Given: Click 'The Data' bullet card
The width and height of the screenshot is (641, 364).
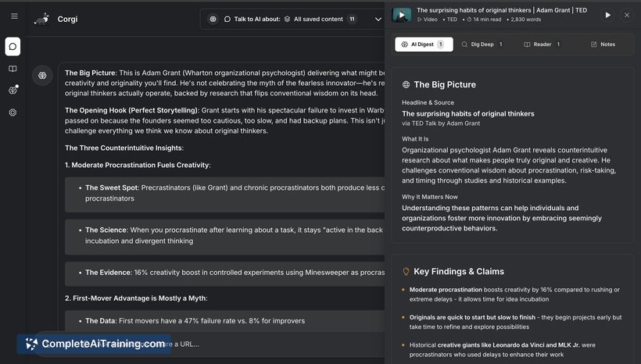Looking at the screenshot, I should (x=225, y=321).
